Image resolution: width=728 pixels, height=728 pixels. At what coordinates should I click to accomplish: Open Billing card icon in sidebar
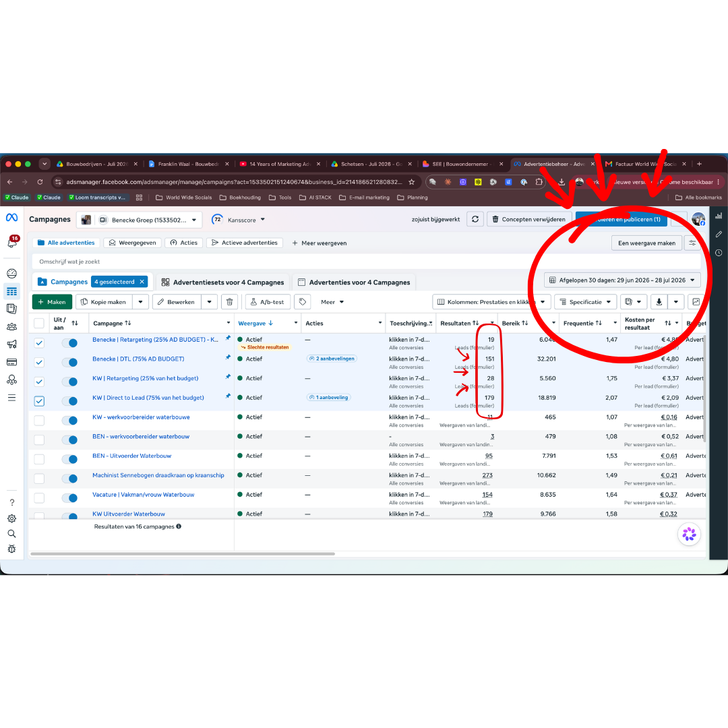point(11,362)
